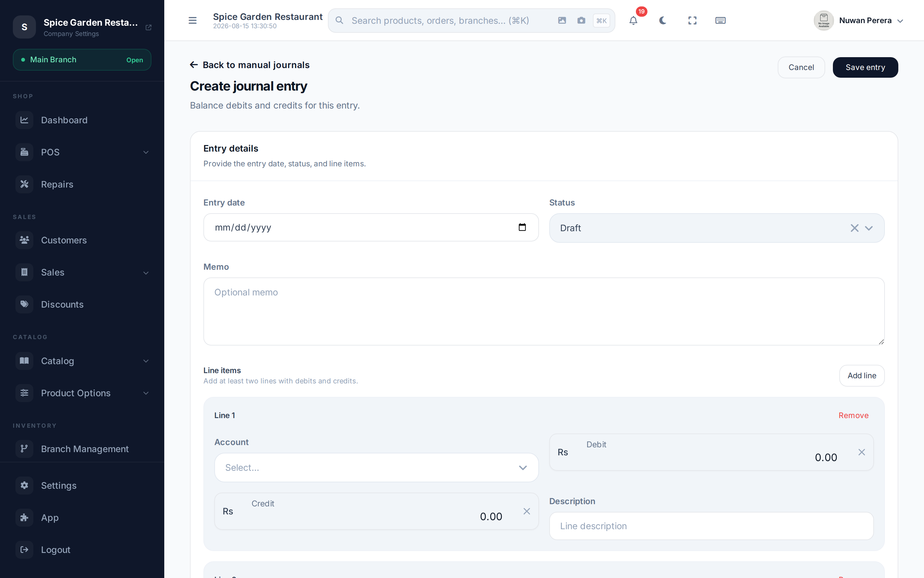Screen dimensions: 924x578
Task: Clear Line 1 Credit amount
Action: pyautogui.click(x=526, y=511)
